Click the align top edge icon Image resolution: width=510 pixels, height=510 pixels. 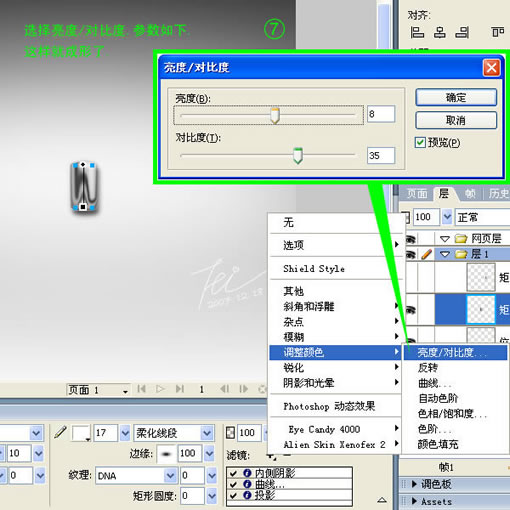pyautogui.click(x=498, y=32)
